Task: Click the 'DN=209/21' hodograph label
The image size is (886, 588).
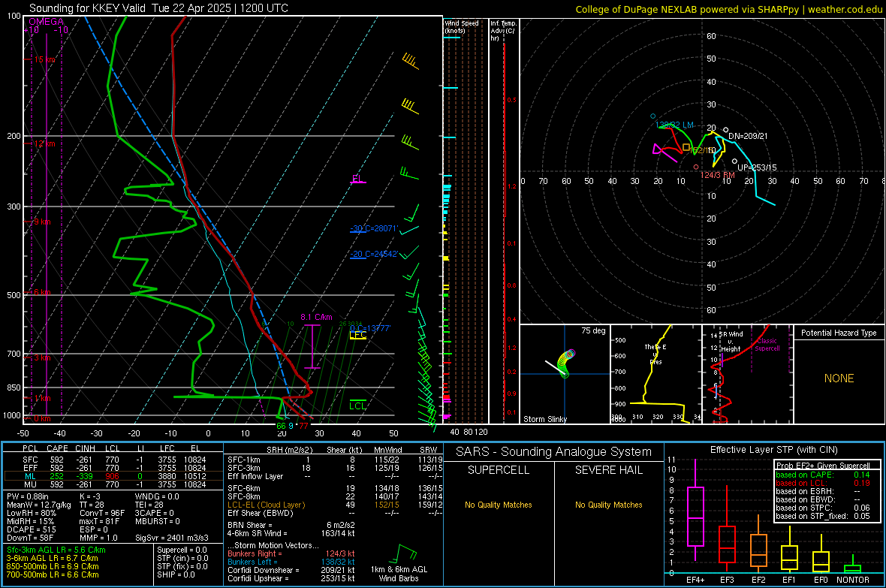Action: [748, 136]
